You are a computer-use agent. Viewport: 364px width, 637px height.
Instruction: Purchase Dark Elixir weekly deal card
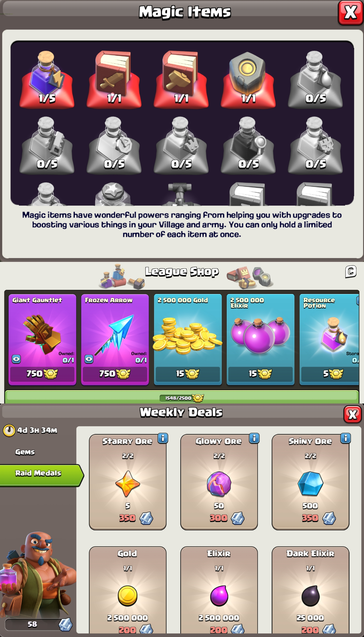[x=311, y=591]
